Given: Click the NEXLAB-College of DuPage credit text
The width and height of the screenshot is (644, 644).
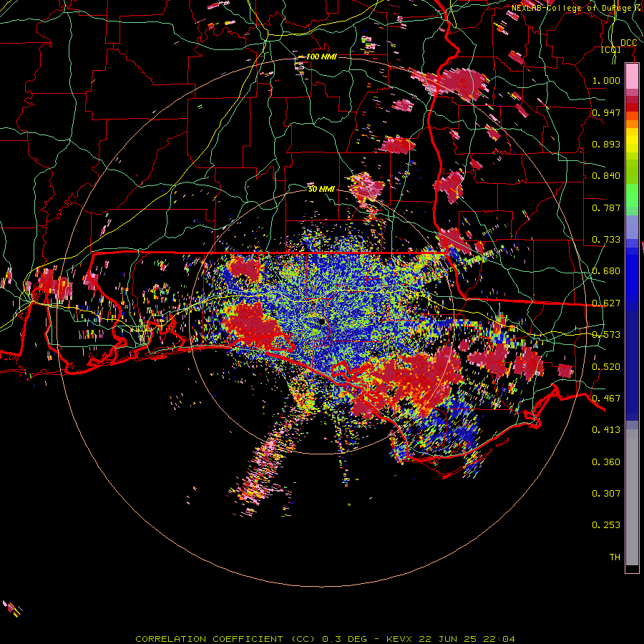Looking at the screenshot, I should 576,8.
